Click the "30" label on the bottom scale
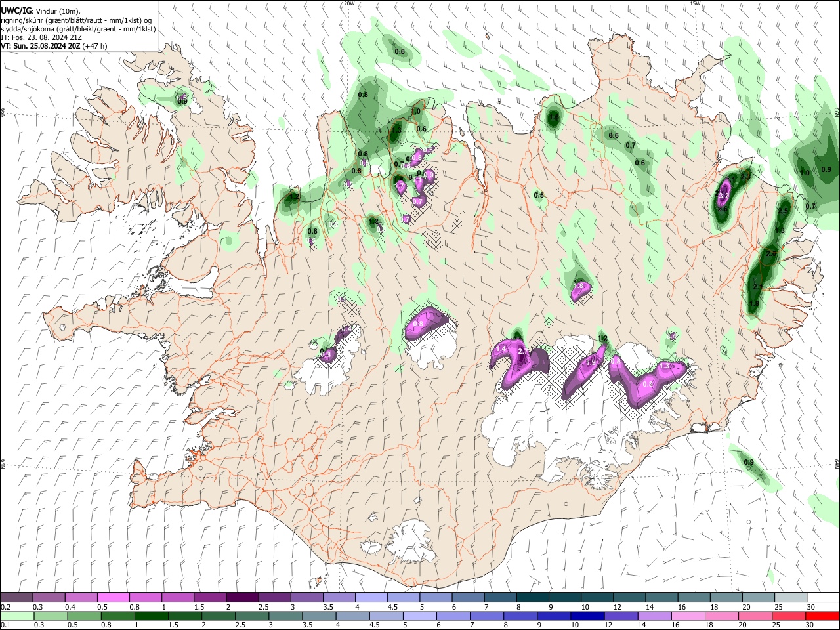 pyautogui.click(x=810, y=625)
